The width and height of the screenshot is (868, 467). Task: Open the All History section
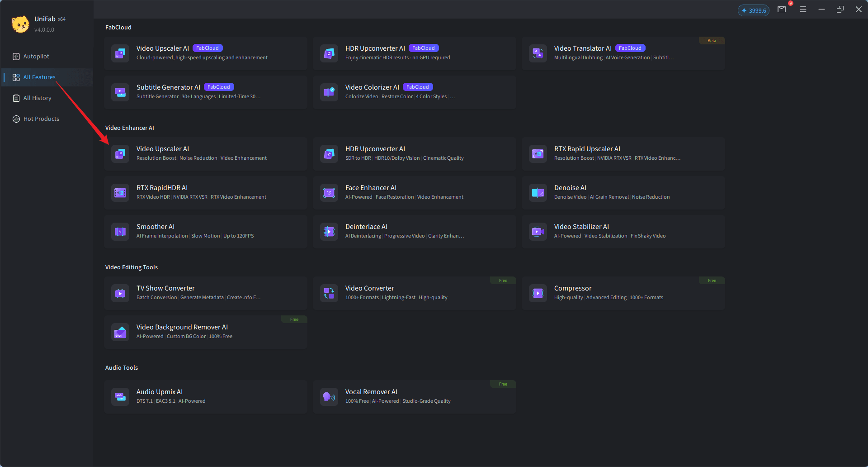point(37,98)
